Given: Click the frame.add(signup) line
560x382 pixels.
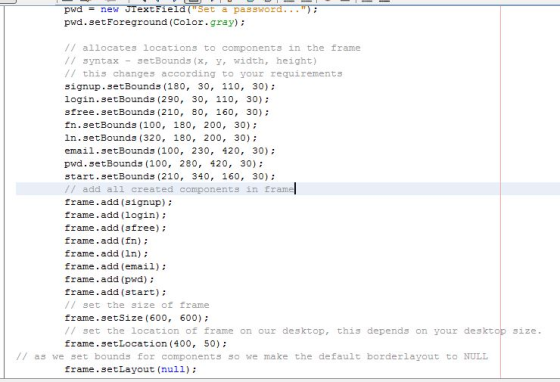Looking at the screenshot, I should point(118,202).
